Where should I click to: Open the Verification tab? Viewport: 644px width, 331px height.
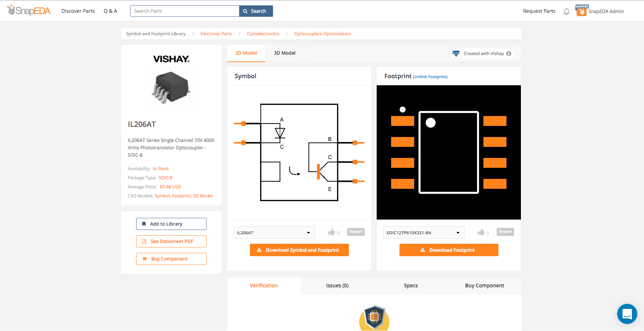[264, 286]
